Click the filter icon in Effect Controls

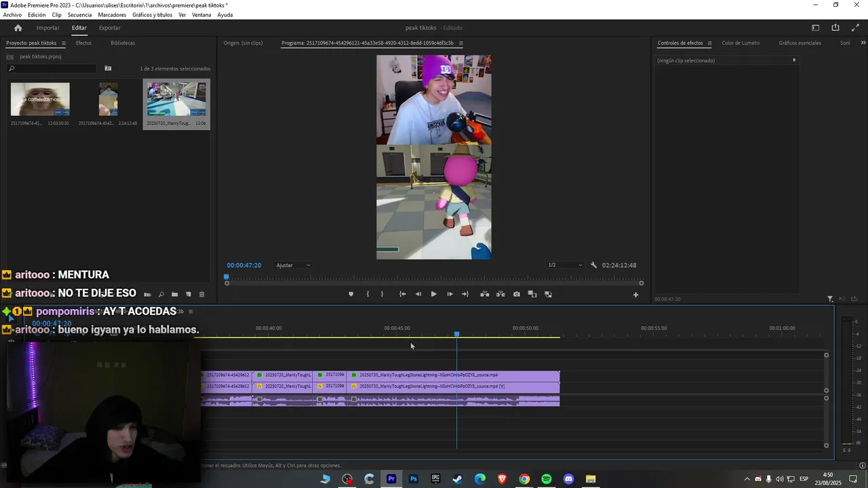pyautogui.click(x=830, y=299)
